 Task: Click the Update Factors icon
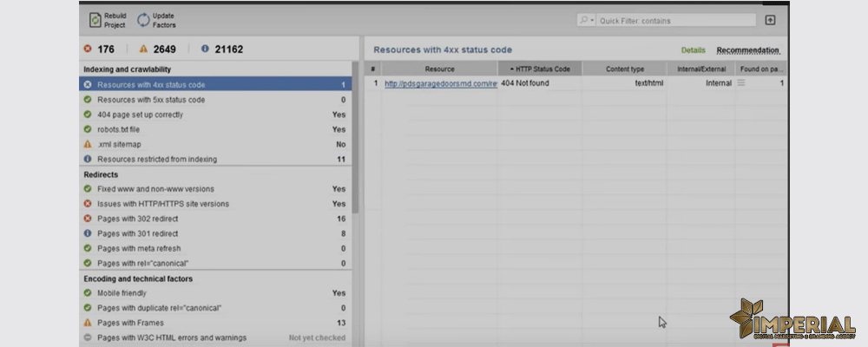142,21
